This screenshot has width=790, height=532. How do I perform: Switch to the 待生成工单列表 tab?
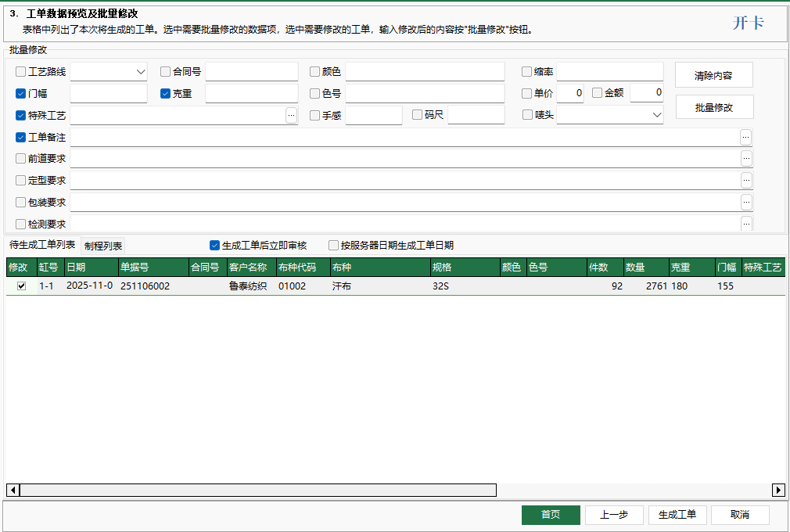(x=41, y=244)
